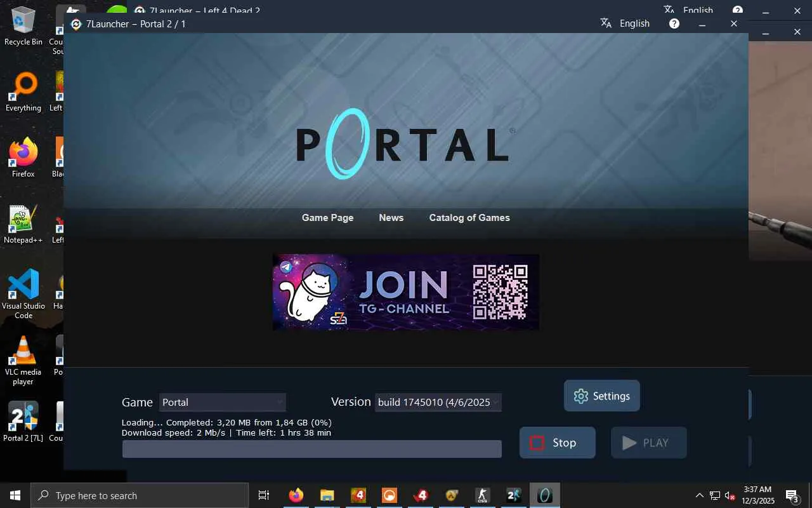The image size is (812, 508).
Task: Close the Portal 2 launcher window
Action: pyautogui.click(x=734, y=24)
